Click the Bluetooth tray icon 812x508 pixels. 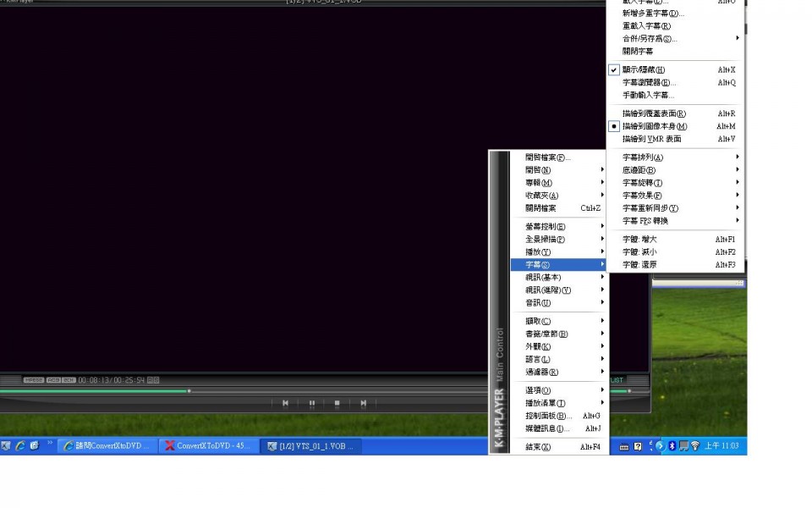point(671,446)
